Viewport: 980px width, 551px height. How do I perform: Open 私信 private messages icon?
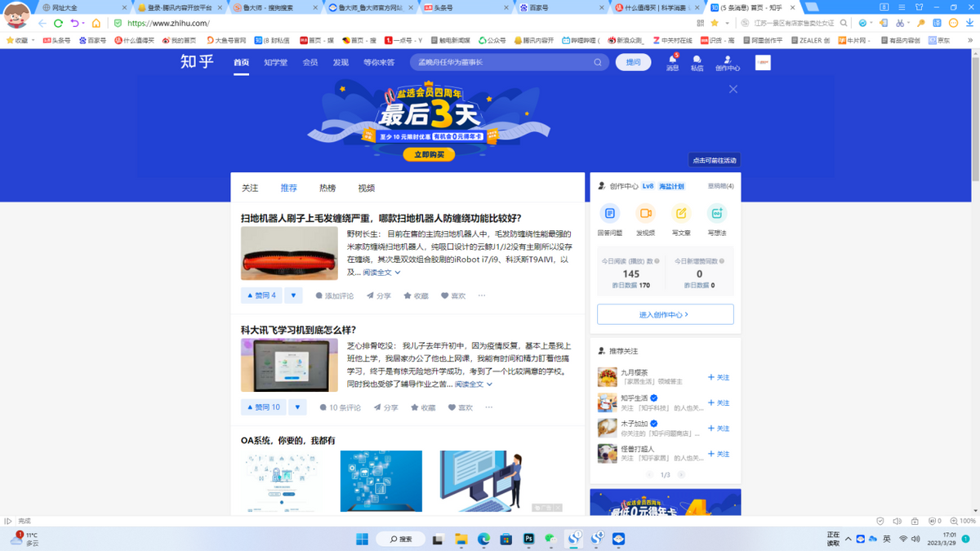(x=697, y=60)
